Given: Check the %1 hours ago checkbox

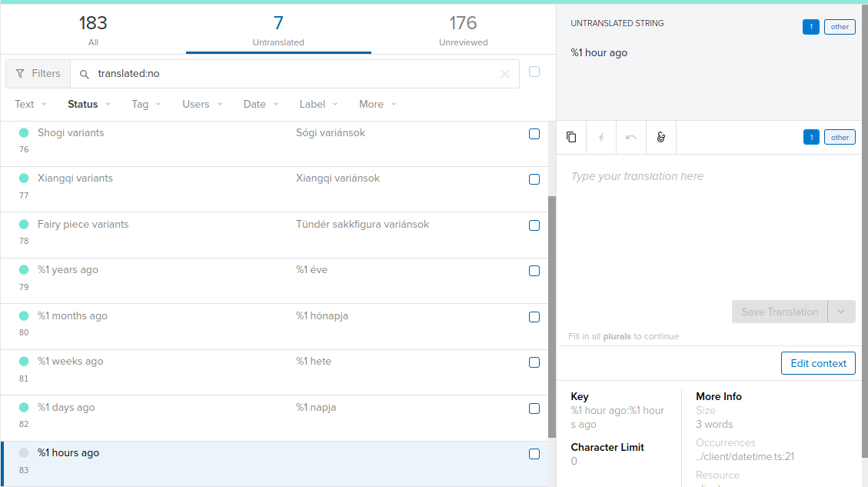Looking at the screenshot, I should pos(534,454).
